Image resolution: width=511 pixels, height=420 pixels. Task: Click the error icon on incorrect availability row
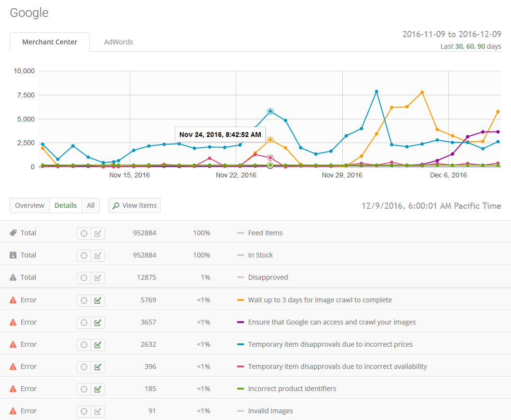[x=13, y=366]
